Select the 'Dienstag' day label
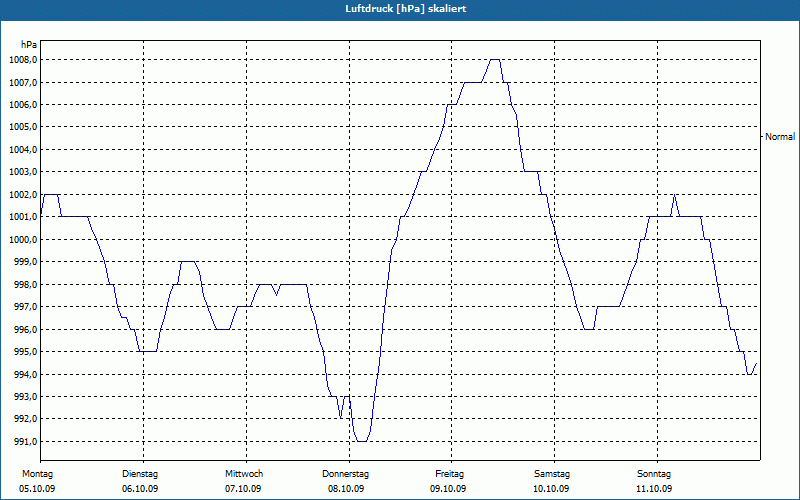This screenshot has height=500, width=800. coord(140,474)
